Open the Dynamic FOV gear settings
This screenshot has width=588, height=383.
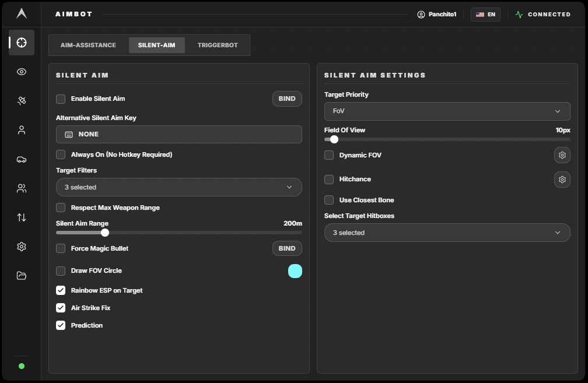[562, 155]
